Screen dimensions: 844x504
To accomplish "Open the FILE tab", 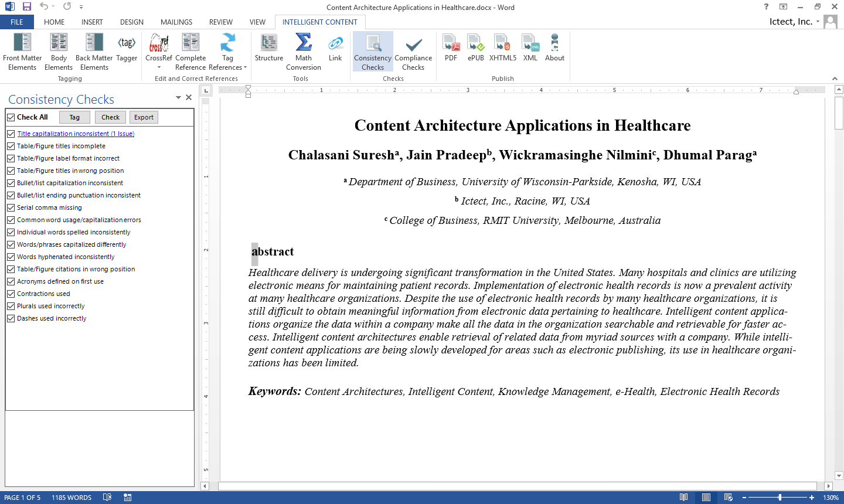I will tap(17, 22).
